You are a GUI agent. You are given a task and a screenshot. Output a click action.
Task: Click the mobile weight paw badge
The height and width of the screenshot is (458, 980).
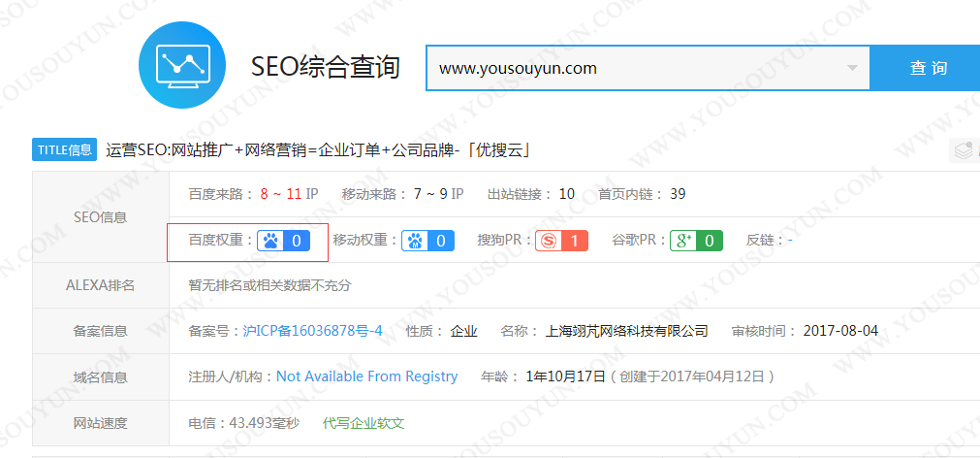427,240
